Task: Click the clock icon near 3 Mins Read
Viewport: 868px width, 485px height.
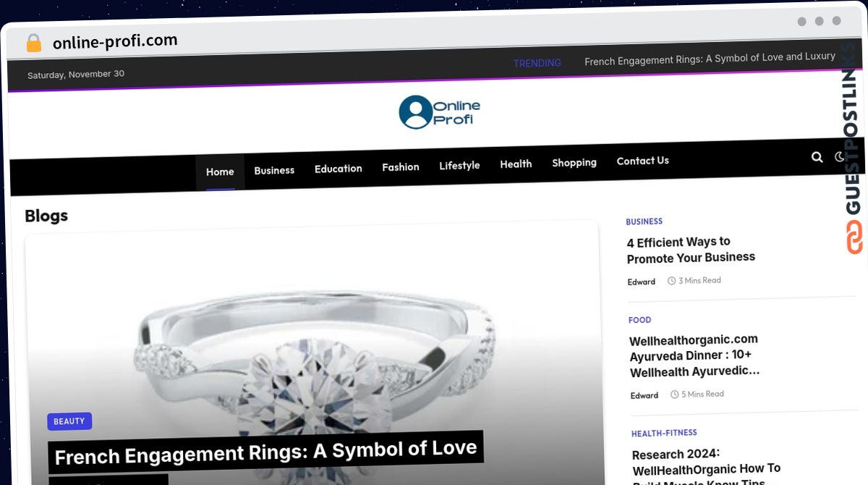Action: pos(671,281)
